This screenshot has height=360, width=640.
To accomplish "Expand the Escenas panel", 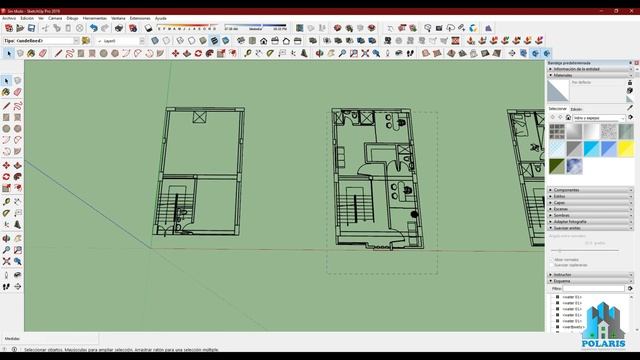I will (590, 209).
